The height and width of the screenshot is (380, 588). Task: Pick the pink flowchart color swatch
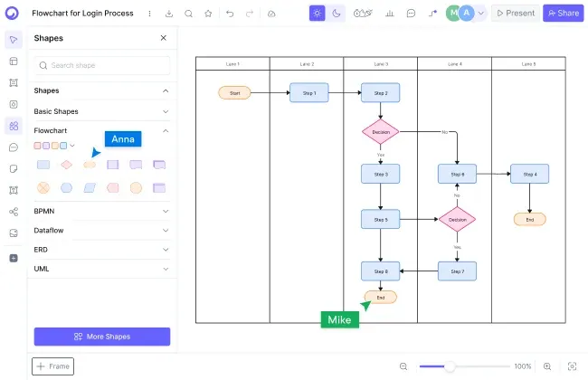click(37, 146)
